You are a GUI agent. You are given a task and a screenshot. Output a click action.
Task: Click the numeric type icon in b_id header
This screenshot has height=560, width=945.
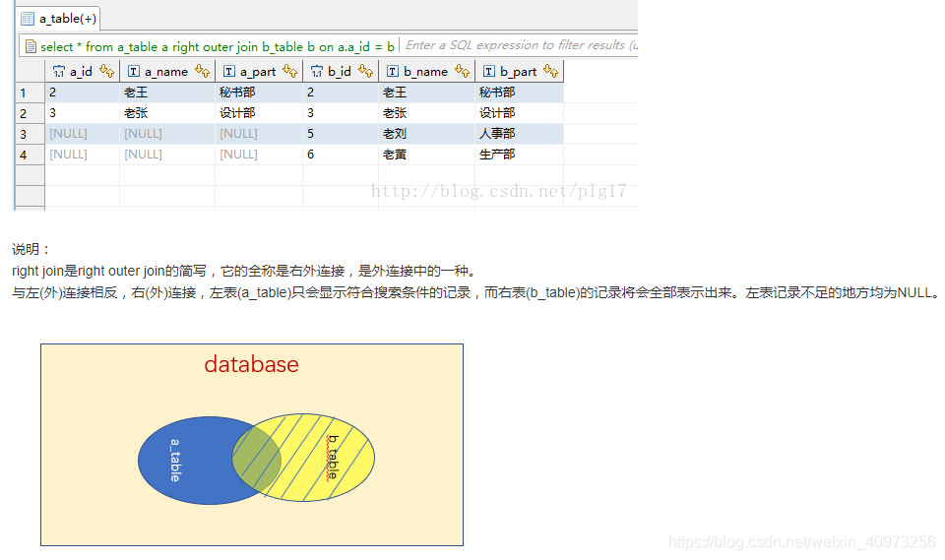[317, 71]
